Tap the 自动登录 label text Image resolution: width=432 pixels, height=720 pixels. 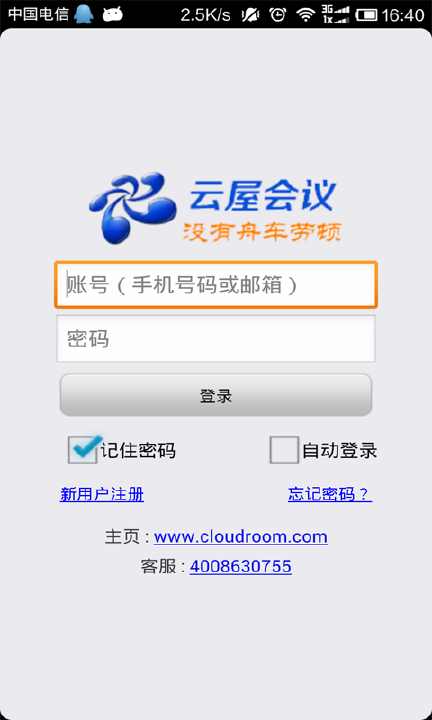point(339,450)
